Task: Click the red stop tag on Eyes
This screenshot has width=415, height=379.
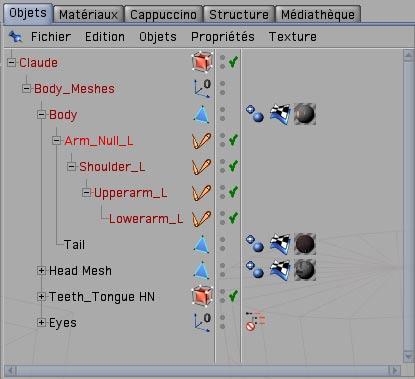Action: (x=251, y=326)
